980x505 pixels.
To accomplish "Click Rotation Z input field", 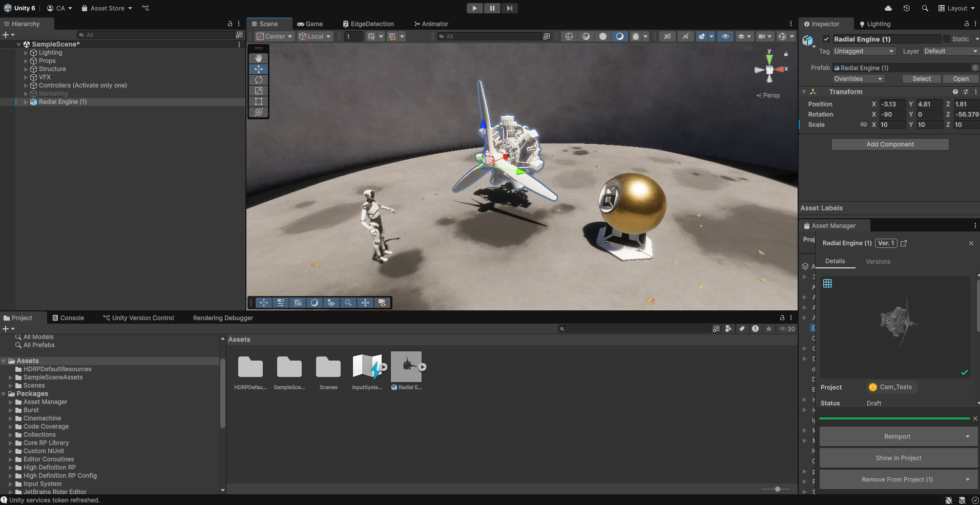I will (967, 114).
